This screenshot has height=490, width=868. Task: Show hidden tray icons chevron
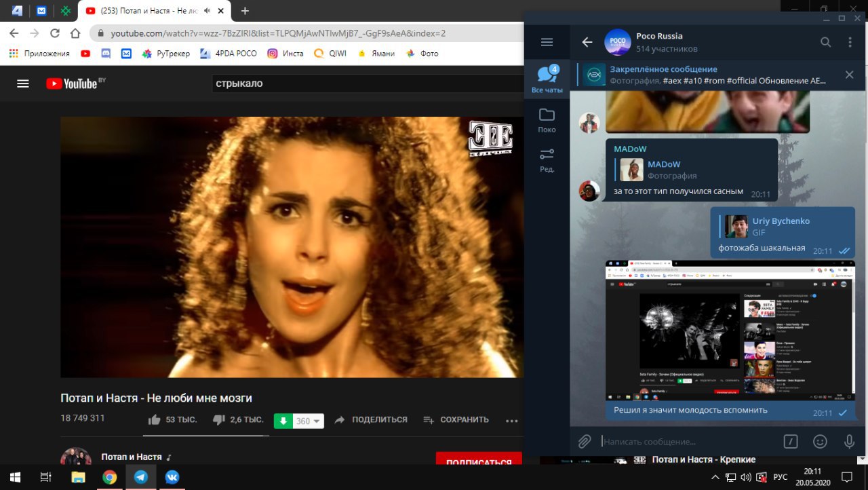[x=716, y=477]
